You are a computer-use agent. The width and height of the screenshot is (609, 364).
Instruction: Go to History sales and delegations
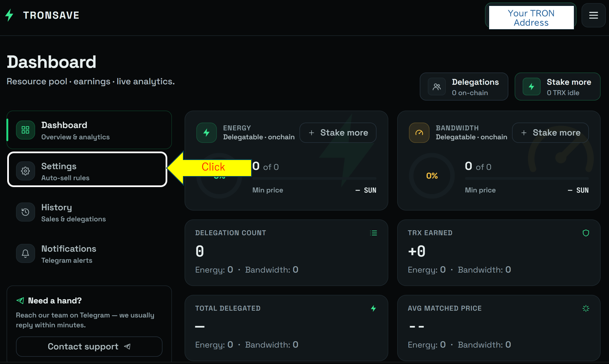click(89, 212)
